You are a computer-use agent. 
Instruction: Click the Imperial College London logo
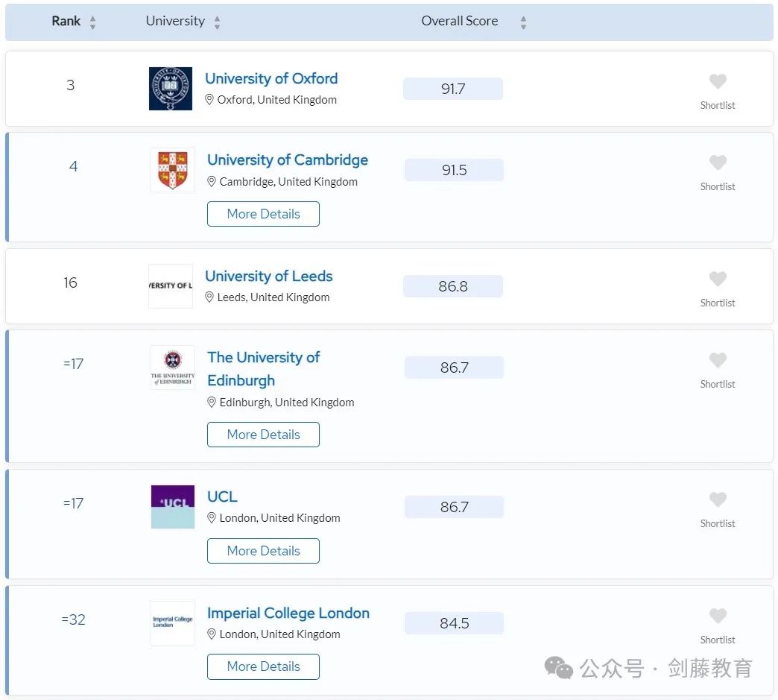coord(173,623)
